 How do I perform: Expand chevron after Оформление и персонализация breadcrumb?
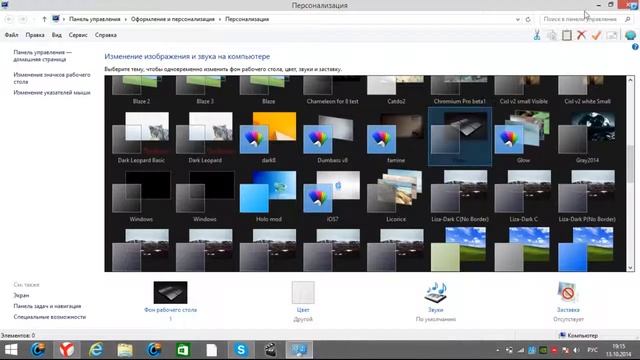click(220, 19)
